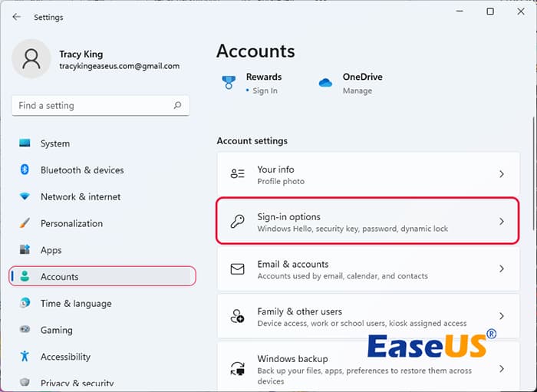Image resolution: width=537 pixels, height=392 pixels.
Task: Click the Sign-in options key icon
Action: [237, 222]
